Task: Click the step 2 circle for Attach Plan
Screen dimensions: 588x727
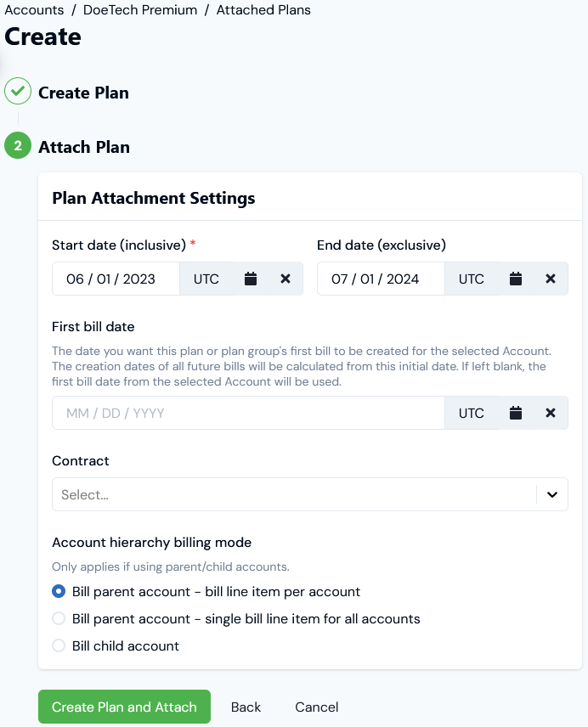Action: click(x=18, y=145)
